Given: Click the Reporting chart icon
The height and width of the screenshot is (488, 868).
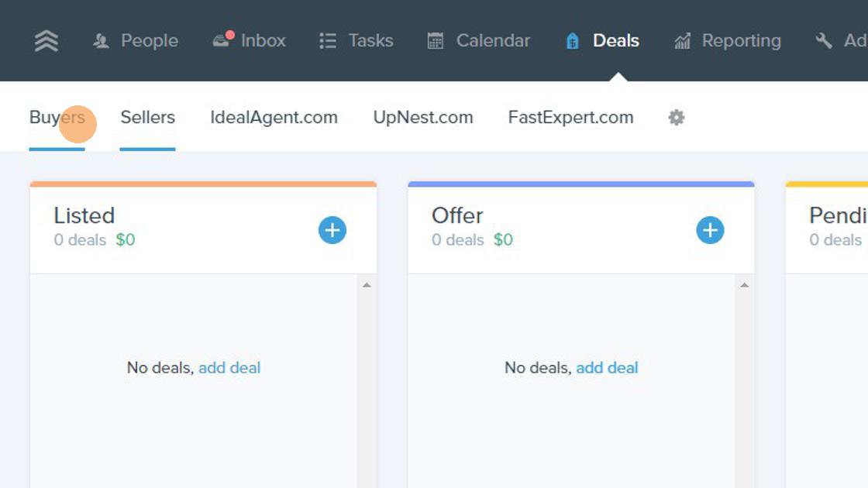Looking at the screenshot, I should click(682, 41).
